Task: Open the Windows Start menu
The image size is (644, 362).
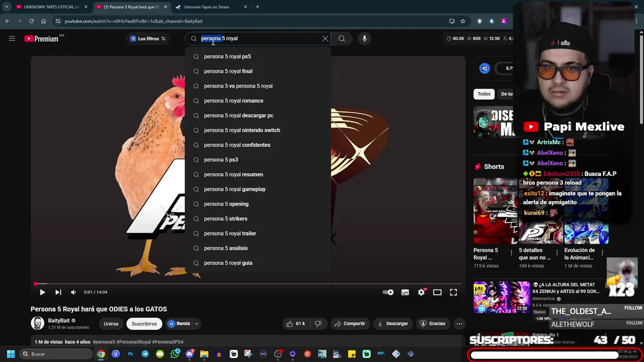Action: (x=11, y=354)
